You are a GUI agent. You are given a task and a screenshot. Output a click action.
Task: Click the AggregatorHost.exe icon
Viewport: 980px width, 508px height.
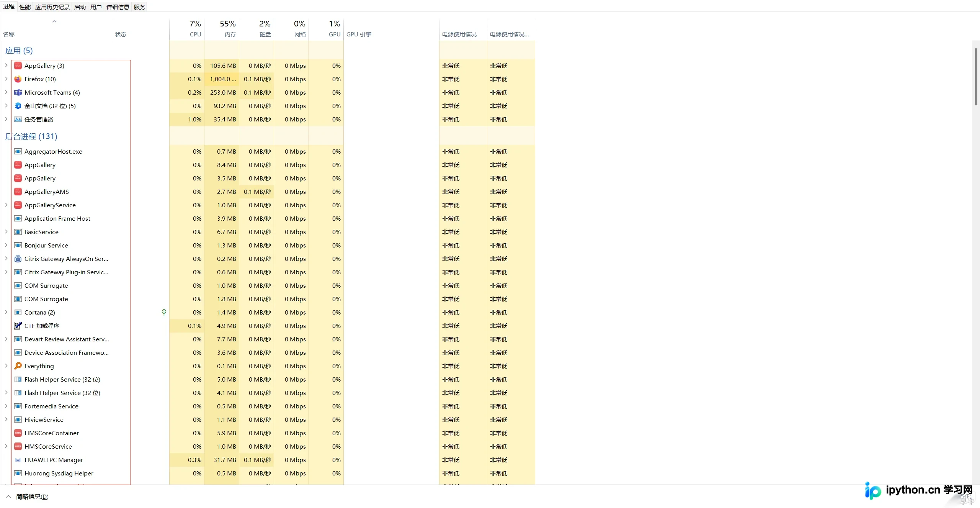pyautogui.click(x=18, y=152)
